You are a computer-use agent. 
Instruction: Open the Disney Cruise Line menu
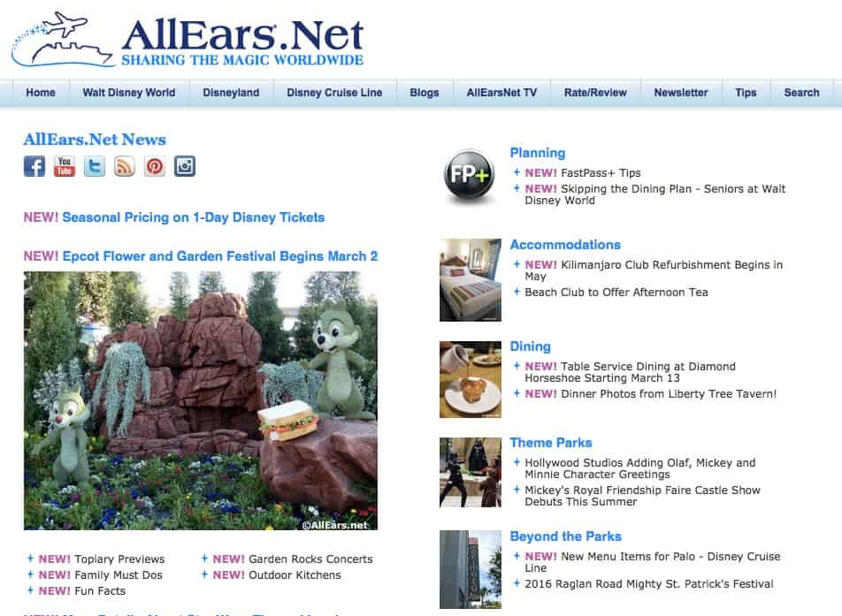(334, 92)
